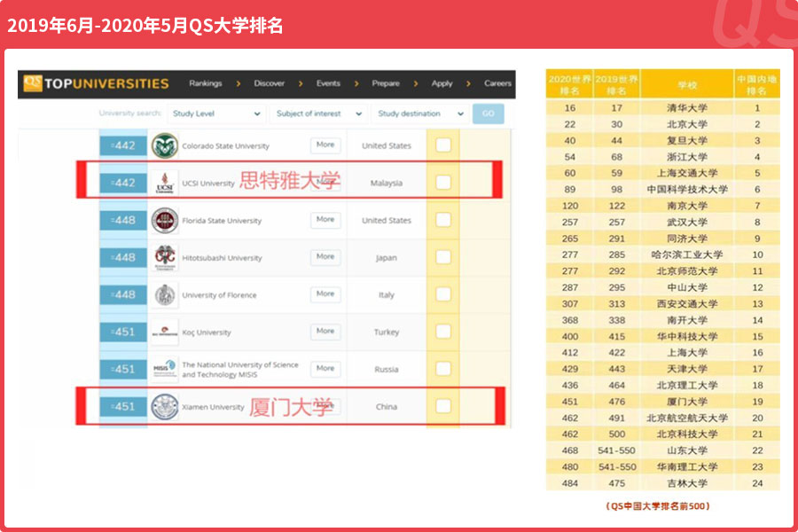This screenshot has height=532, width=798.
Task: Open the Careers menu item
Action: (x=497, y=83)
